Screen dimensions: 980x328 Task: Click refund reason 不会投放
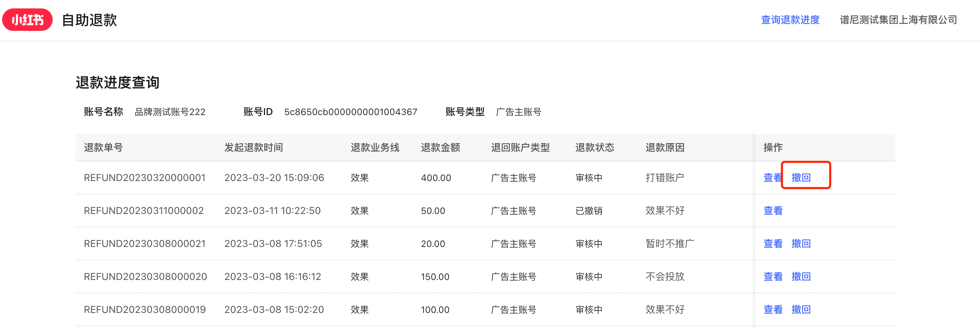click(665, 277)
